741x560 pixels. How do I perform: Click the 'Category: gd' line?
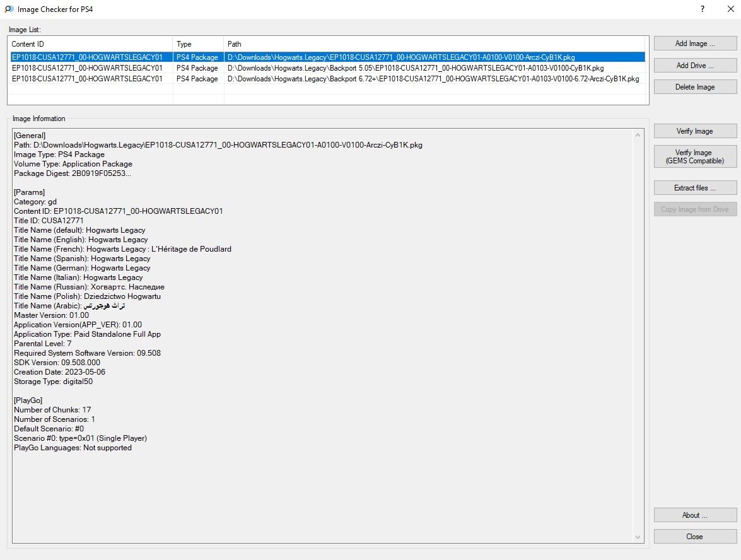[35, 202]
